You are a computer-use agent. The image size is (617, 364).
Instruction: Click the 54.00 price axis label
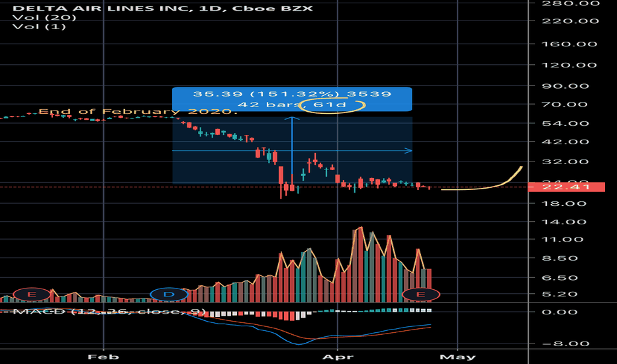(x=565, y=123)
